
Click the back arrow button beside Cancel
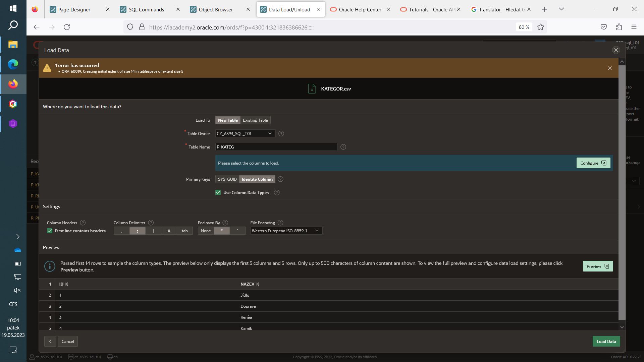pyautogui.click(x=50, y=341)
